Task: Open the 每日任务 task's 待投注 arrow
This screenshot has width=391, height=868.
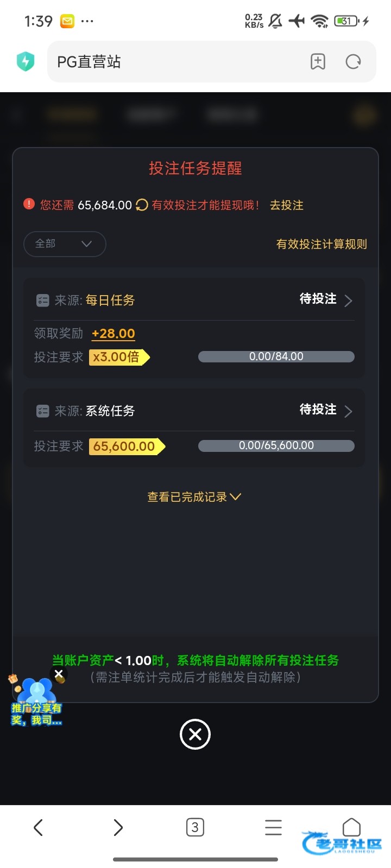Action: click(x=348, y=301)
